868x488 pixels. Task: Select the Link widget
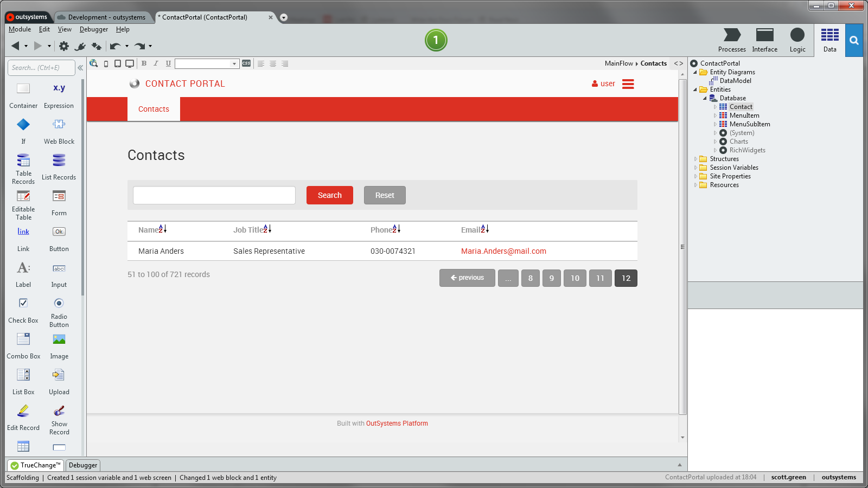23,239
